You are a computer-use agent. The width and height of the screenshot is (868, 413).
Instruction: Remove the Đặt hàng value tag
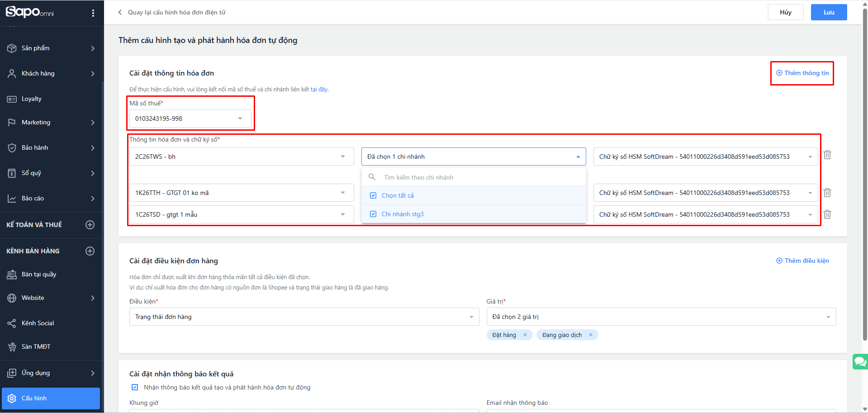tap(525, 335)
